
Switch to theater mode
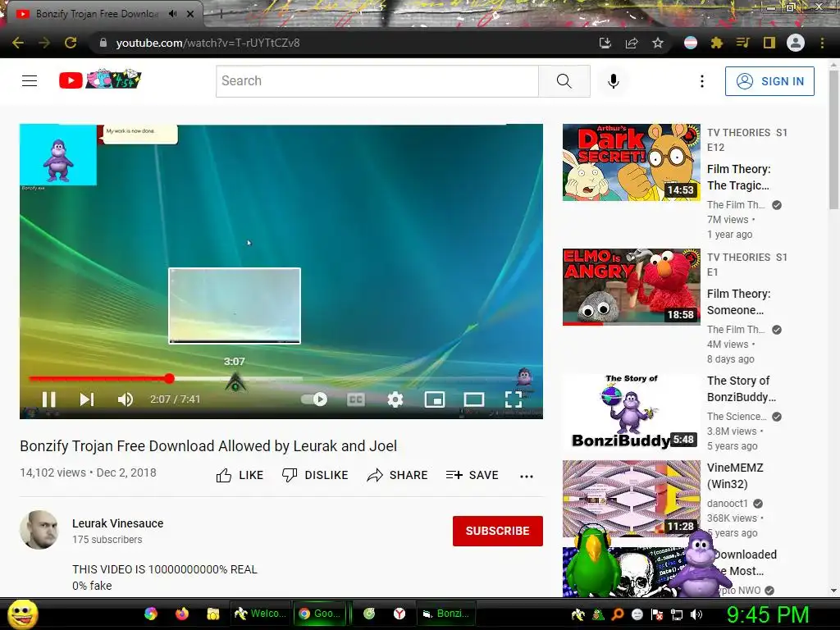[x=474, y=399]
